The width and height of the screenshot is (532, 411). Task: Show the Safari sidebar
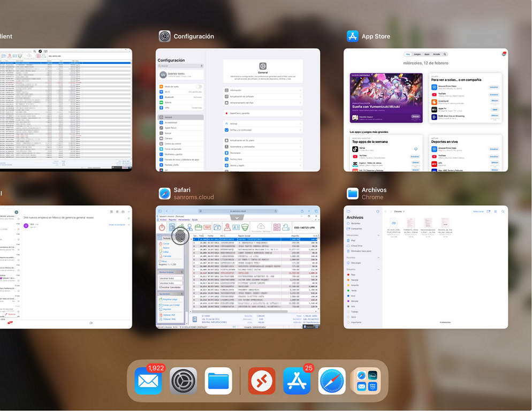[160, 211]
